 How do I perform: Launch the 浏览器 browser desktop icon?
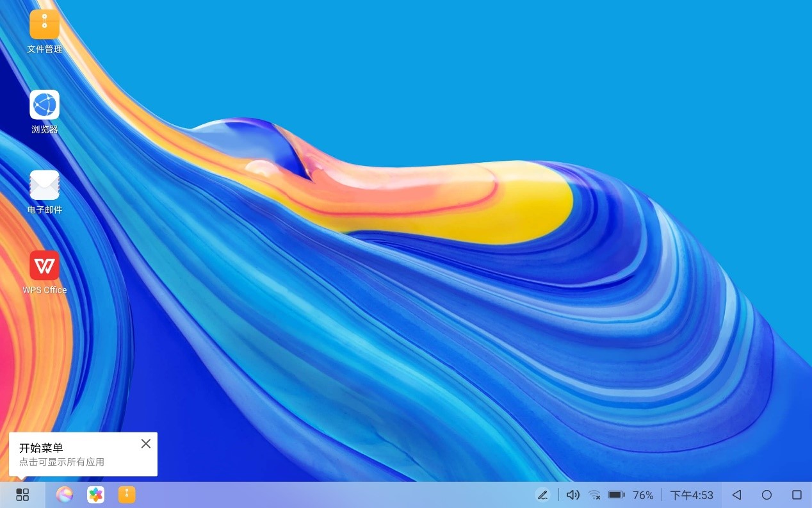point(44,105)
